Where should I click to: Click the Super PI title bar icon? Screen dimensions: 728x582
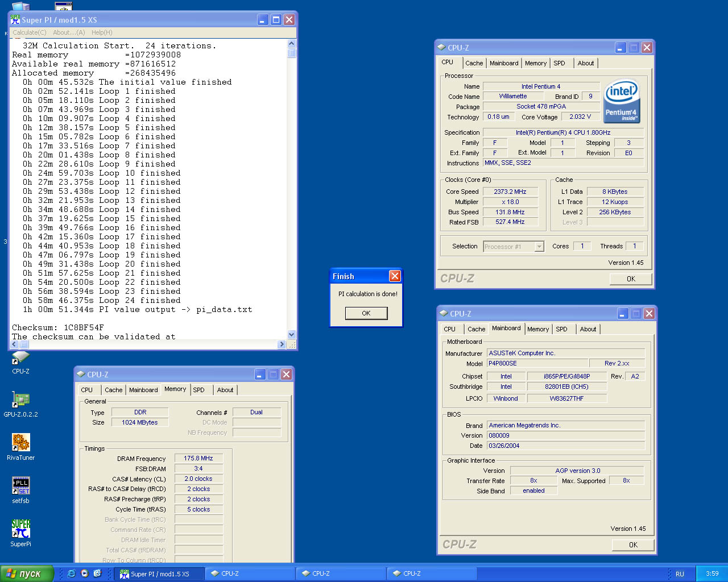click(x=15, y=19)
